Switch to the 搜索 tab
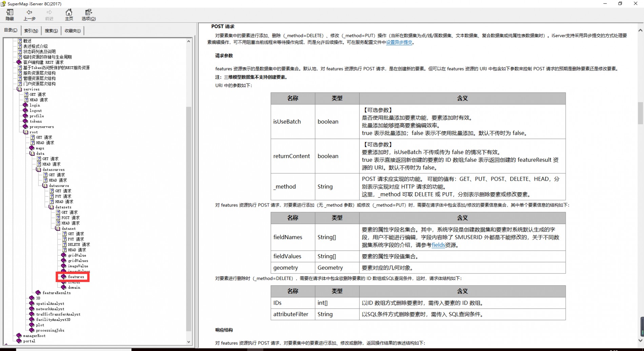This screenshot has height=351, width=644. coord(51,30)
